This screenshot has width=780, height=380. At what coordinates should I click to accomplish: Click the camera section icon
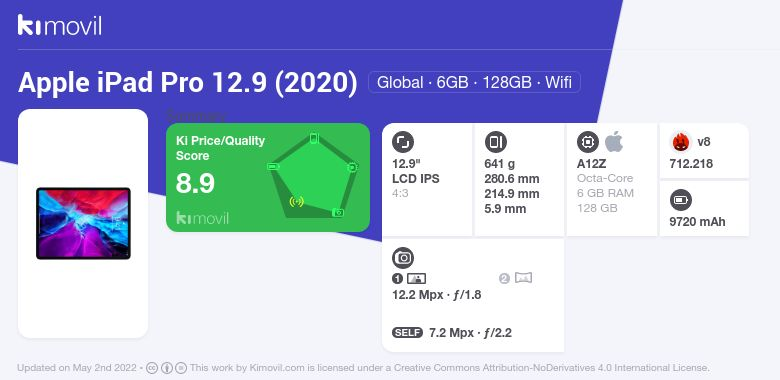coord(403,257)
